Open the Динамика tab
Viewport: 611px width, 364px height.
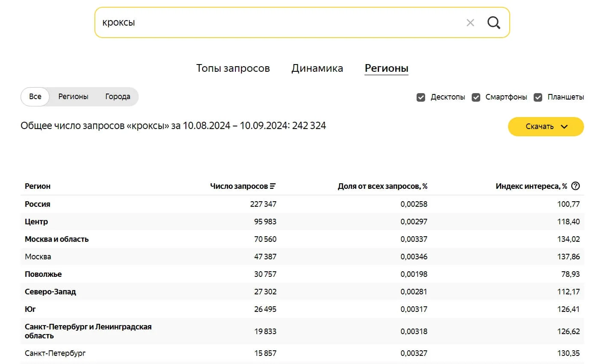pos(317,68)
